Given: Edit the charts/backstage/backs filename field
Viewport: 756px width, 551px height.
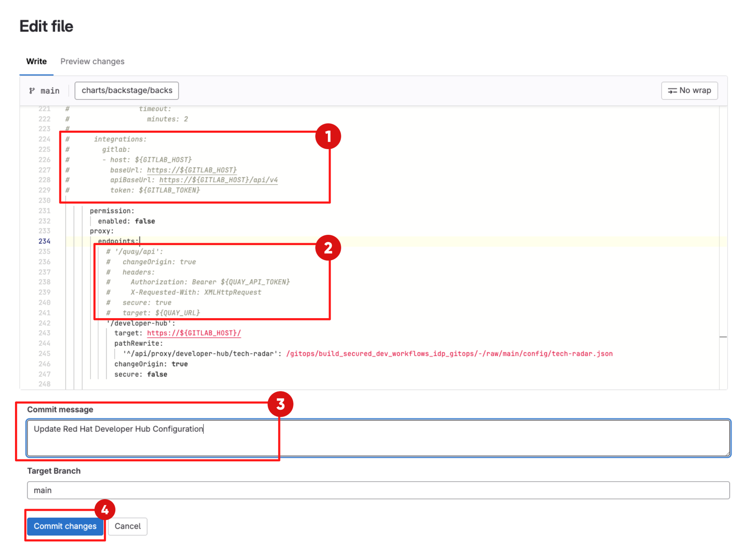Looking at the screenshot, I should (x=126, y=90).
